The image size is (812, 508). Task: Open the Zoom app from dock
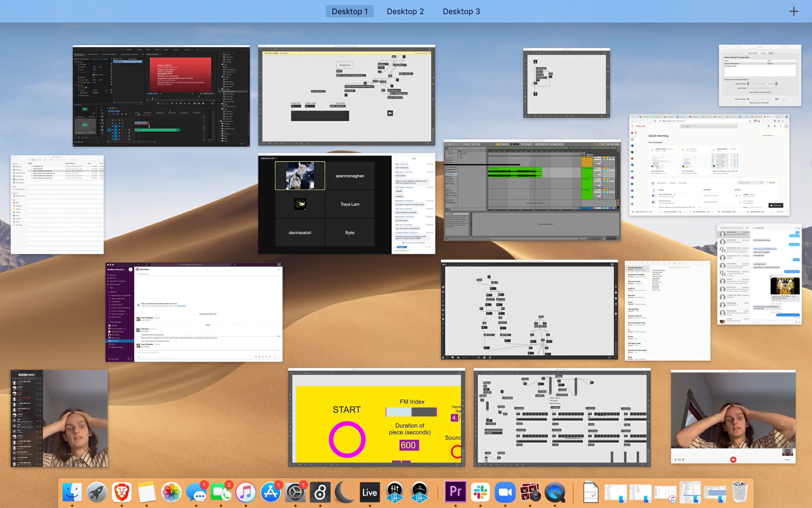[505, 492]
